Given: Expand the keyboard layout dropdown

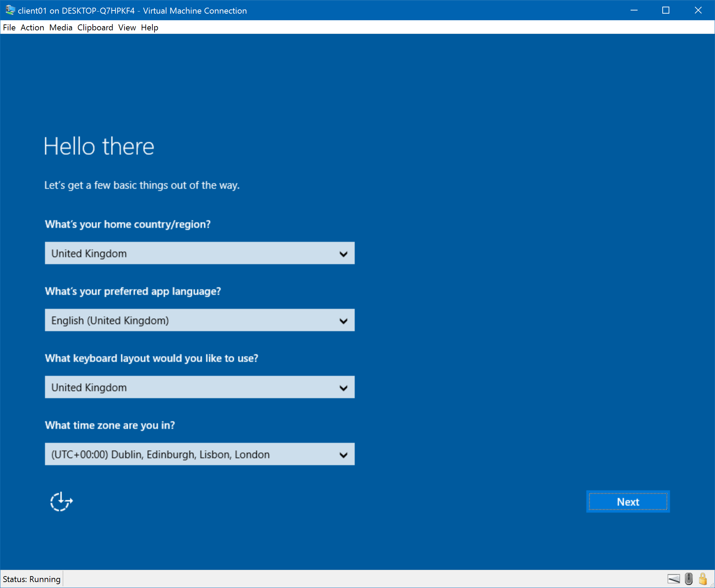Looking at the screenshot, I should 345,387.
